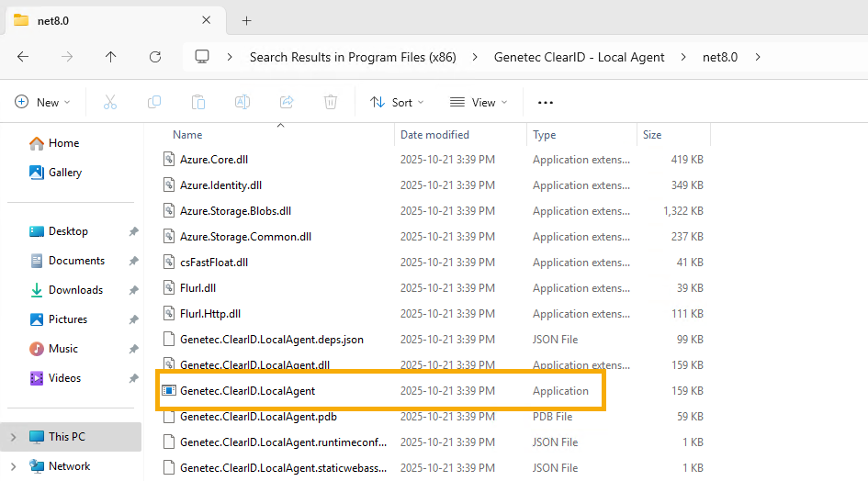Screen dimensions: 868x481
Task: Close the net8.0 tab
Action: [x=206, y=20]
